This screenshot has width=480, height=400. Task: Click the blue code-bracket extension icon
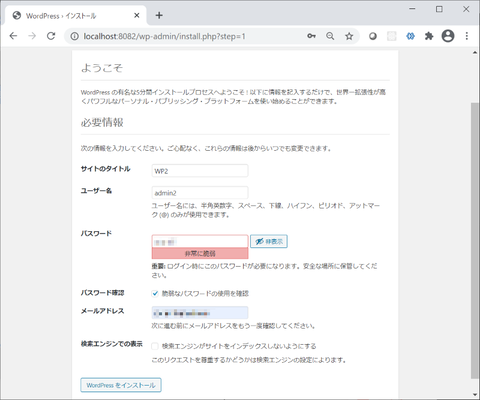click(x=410, y=36)
